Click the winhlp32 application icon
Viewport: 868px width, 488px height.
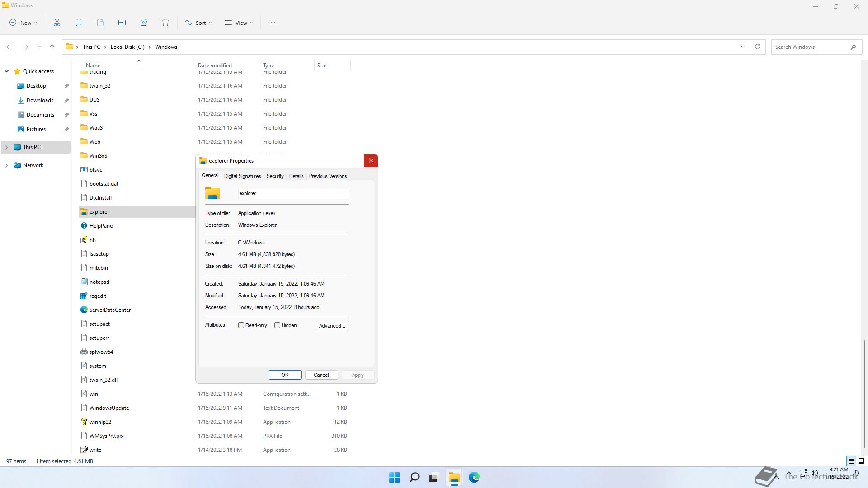point(84,422)
